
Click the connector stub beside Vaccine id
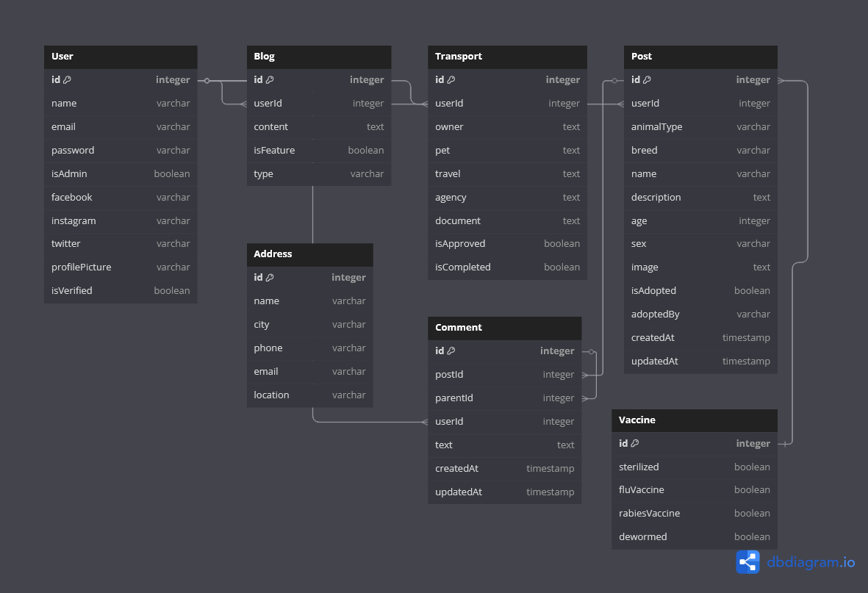786,444
